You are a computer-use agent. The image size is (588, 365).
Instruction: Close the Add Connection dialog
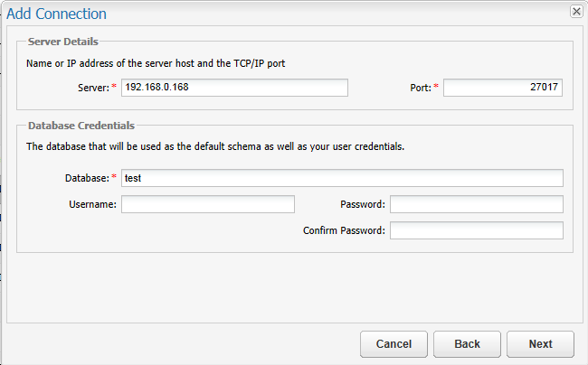coord(575,11)
